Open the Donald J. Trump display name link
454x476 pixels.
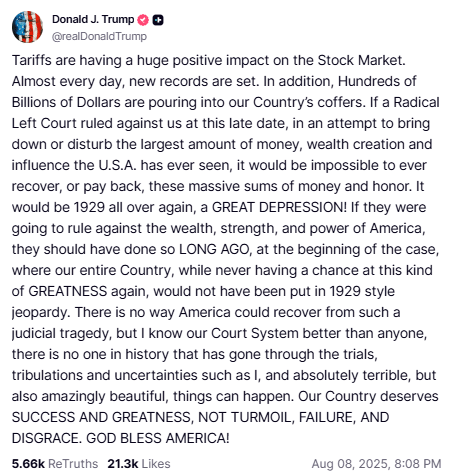coord(93,19)
